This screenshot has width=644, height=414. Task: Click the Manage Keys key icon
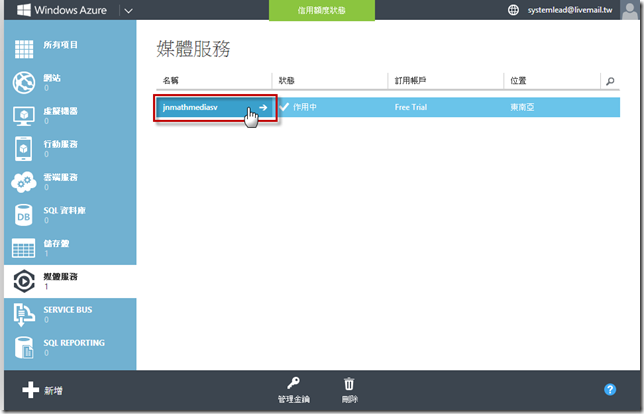click(x=293, y=383)
